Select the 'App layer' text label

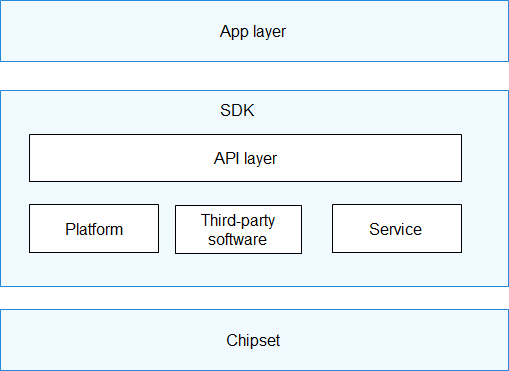point(253,32)
